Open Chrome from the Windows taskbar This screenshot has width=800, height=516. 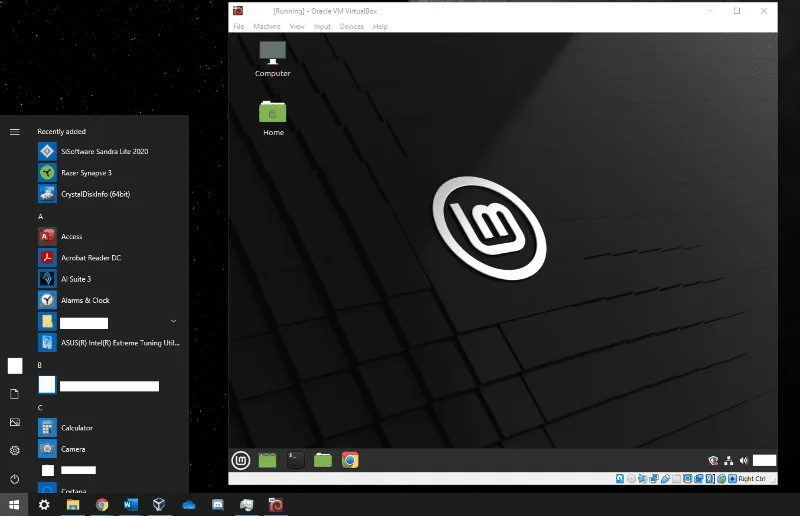pyautogui.click(x=102, y=505)
